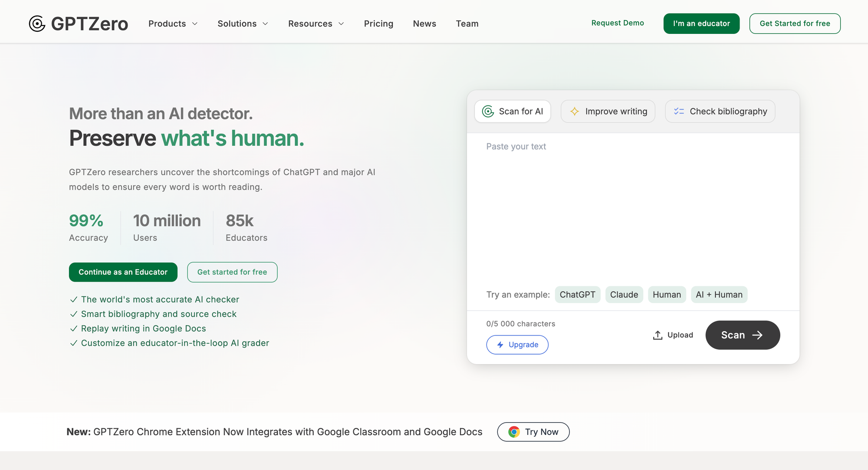Load the Claude example text
This screenshot has width=868, height=470.
point(624,295)
